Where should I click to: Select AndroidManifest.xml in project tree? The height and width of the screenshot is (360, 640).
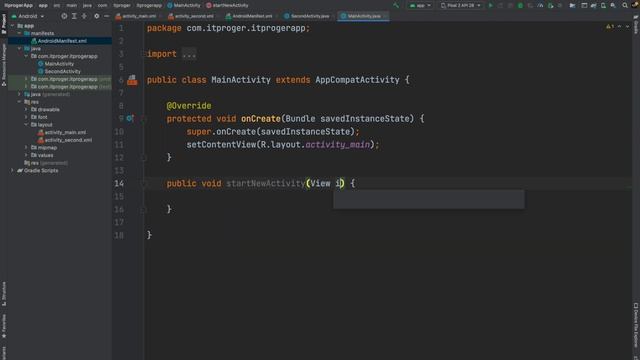(x=62, y=41)
